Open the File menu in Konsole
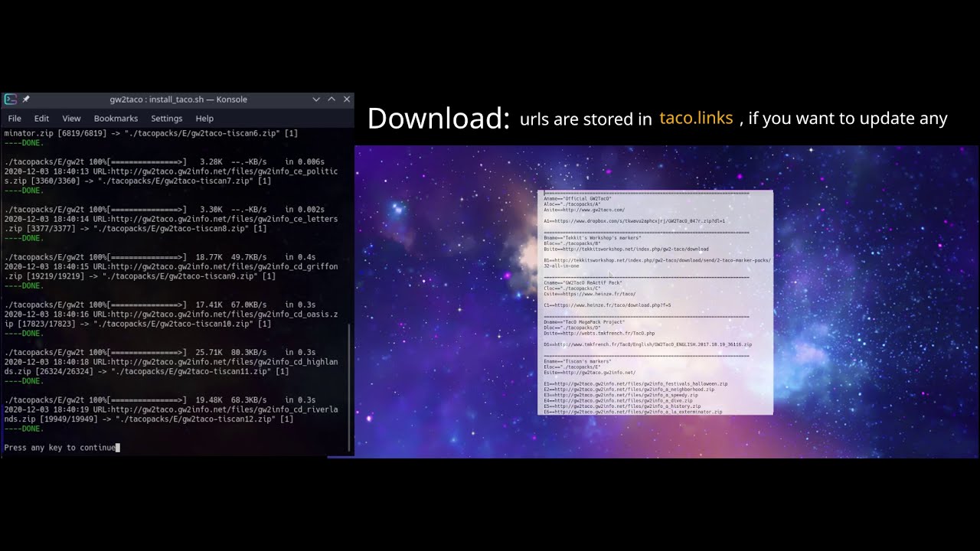The width and height of the screenshot is (980, 551). coord(15,119)
